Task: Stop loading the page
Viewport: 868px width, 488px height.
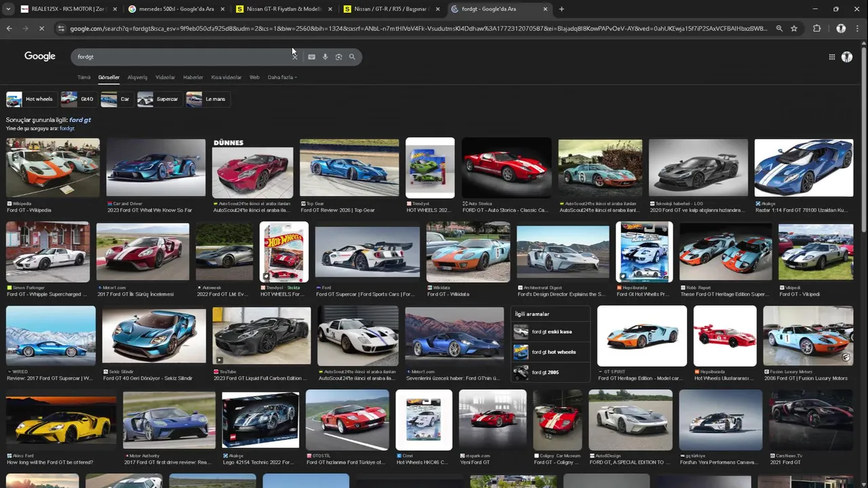Action: (x=41, y=28)
